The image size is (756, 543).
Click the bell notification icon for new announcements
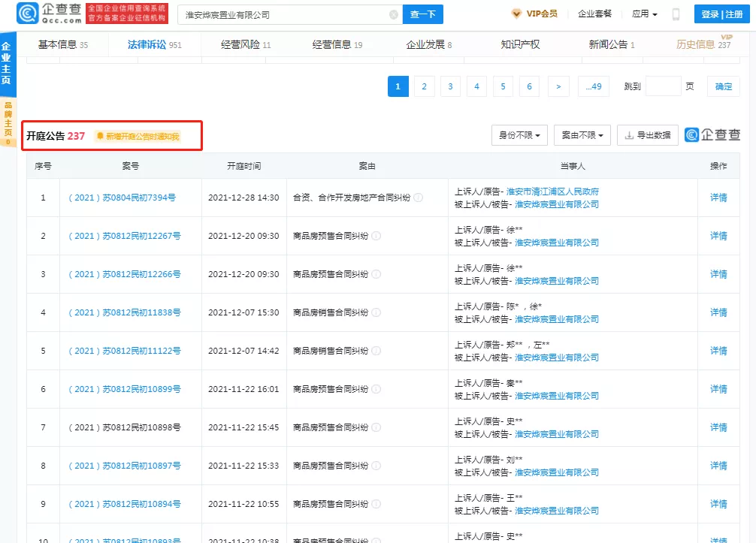[x=100, y=137]
